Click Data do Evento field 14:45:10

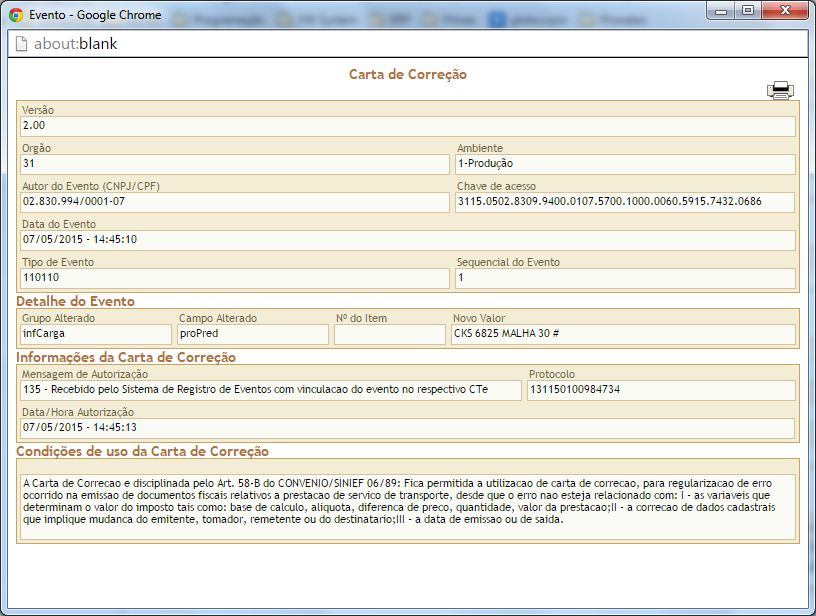(408, 240)
